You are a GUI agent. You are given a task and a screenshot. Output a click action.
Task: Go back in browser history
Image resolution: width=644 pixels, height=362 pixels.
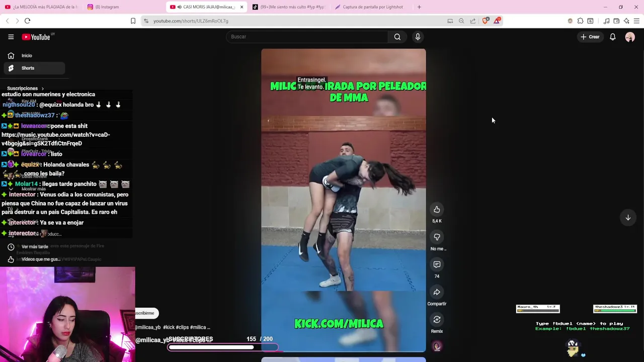pos(7,21)
